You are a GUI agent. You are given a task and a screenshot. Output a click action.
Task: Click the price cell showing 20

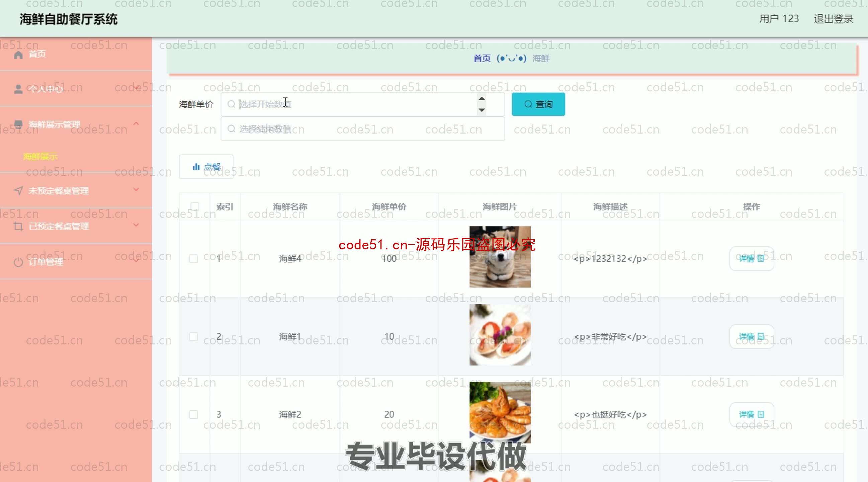389,414
